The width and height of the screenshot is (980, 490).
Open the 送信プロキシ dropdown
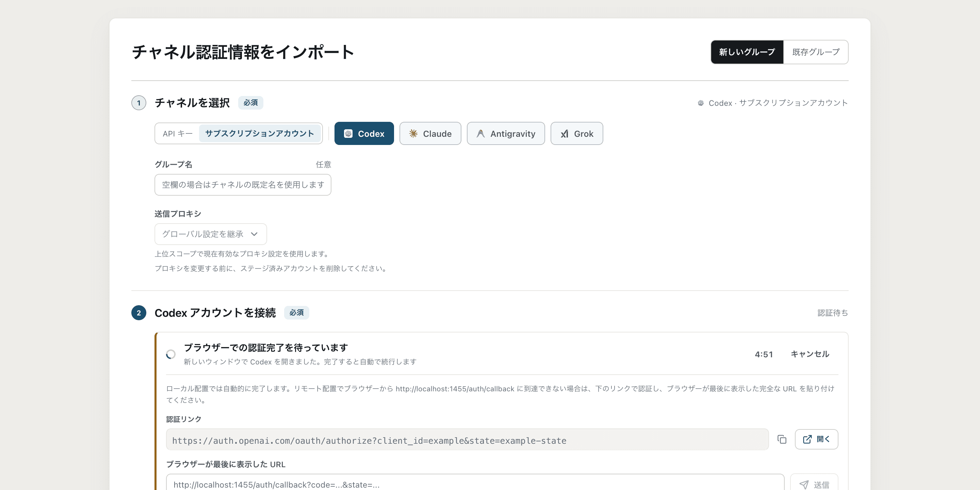click(210, 234)
